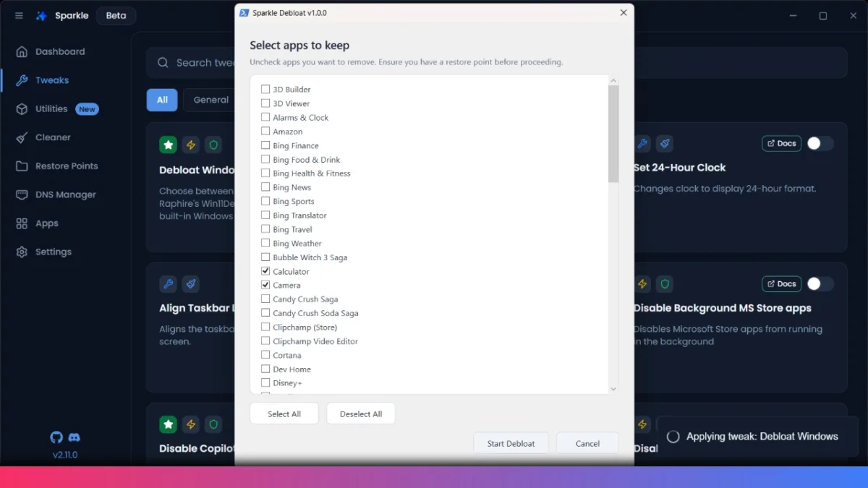
Task: Toggle the Set 24-Hour Clock switch
Action: 820,143
